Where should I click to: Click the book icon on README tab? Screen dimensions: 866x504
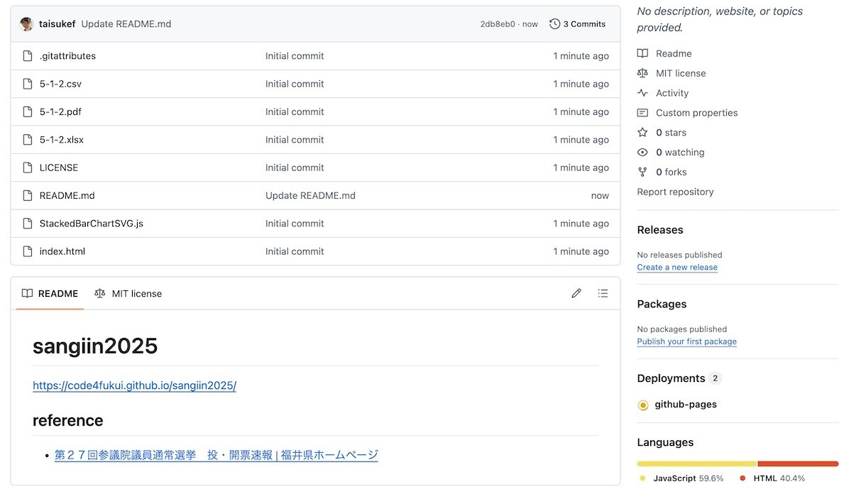(x=27, y=294)
